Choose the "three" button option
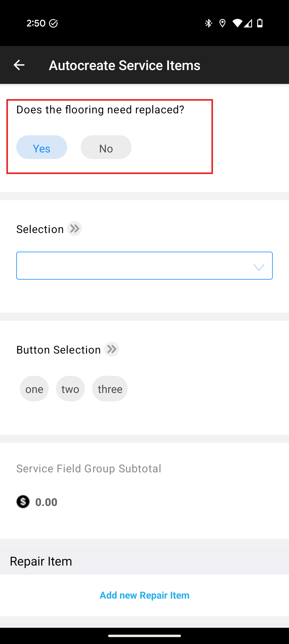289x644 pixels. tap(110, 389)
